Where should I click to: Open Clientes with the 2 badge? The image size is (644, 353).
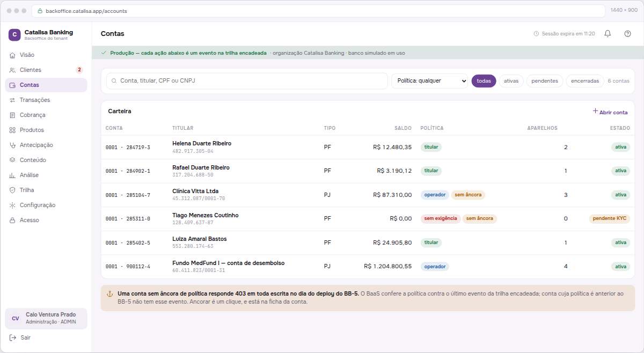[46, 70]
